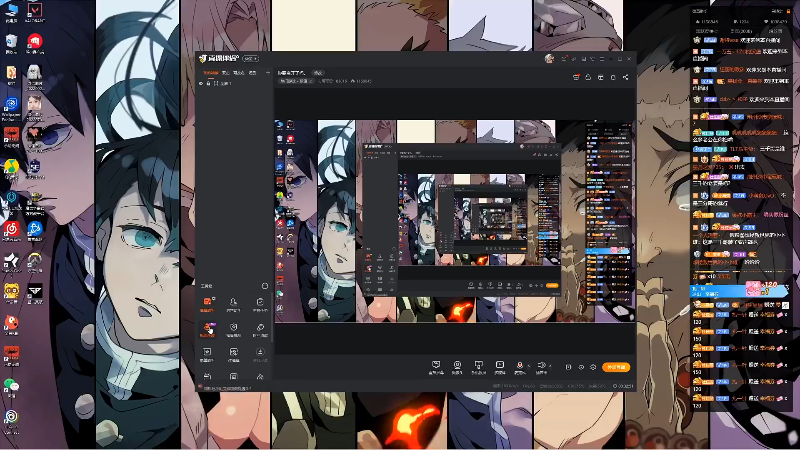Viewport: 800px width, 450px height.
Task: Open the green WeChat desktop icon
Action: click(11, 388)
